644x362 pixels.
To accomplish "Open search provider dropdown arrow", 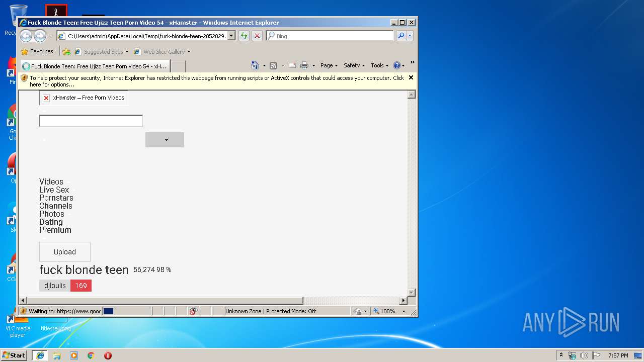I will 410,36.
